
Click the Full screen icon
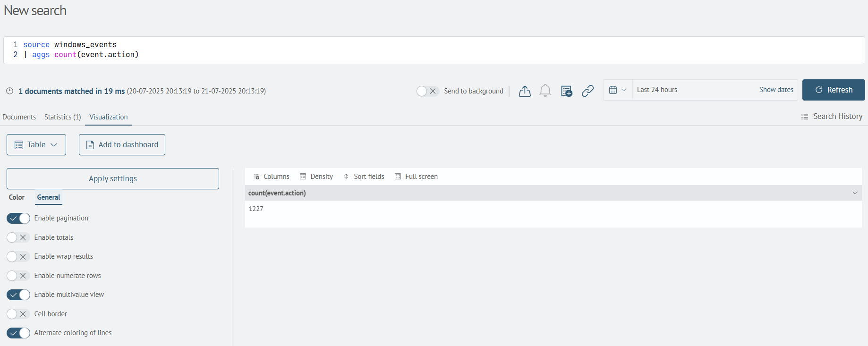click(398, 177)
